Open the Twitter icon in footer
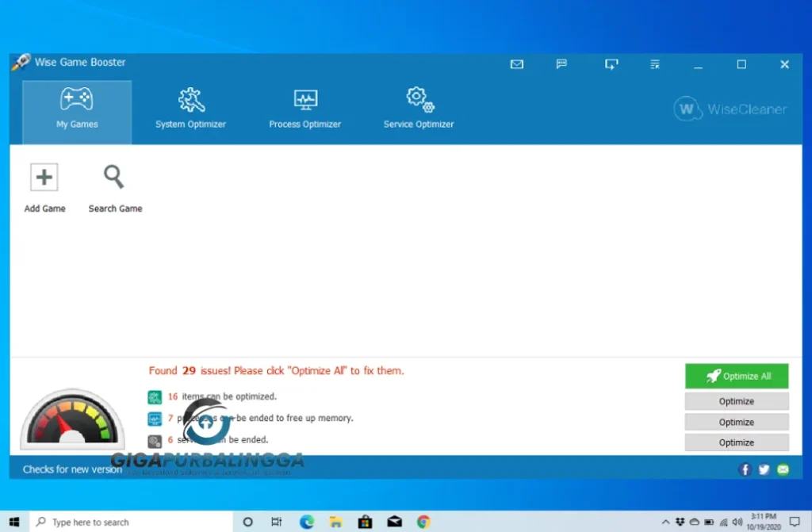This screenshot has height=532, width=812. (x=764, y=469)
